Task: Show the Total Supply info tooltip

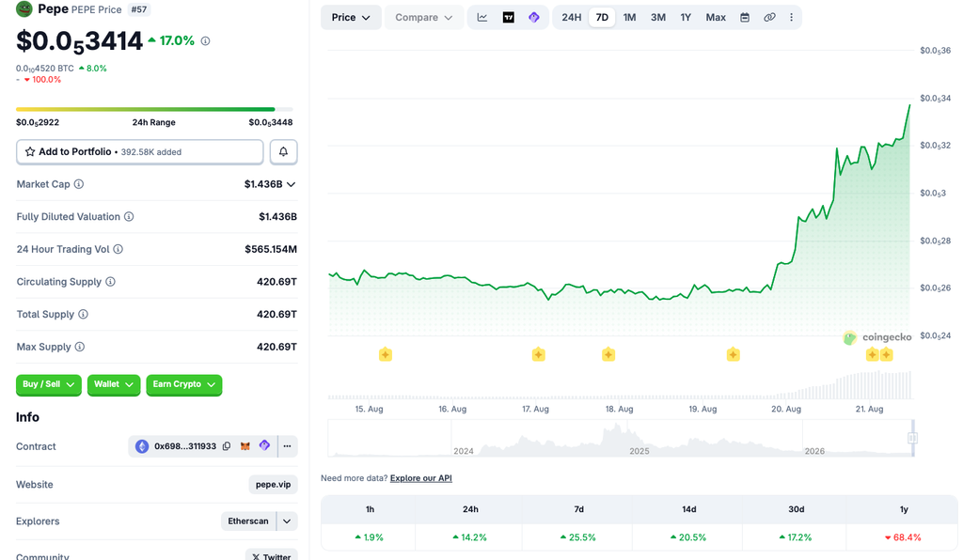Action: point(83,314)
